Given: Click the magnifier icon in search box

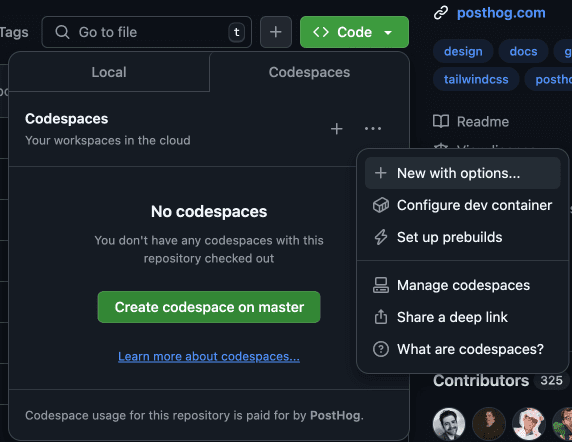Looking at the screenshot, I should click(x=62, y=32).
